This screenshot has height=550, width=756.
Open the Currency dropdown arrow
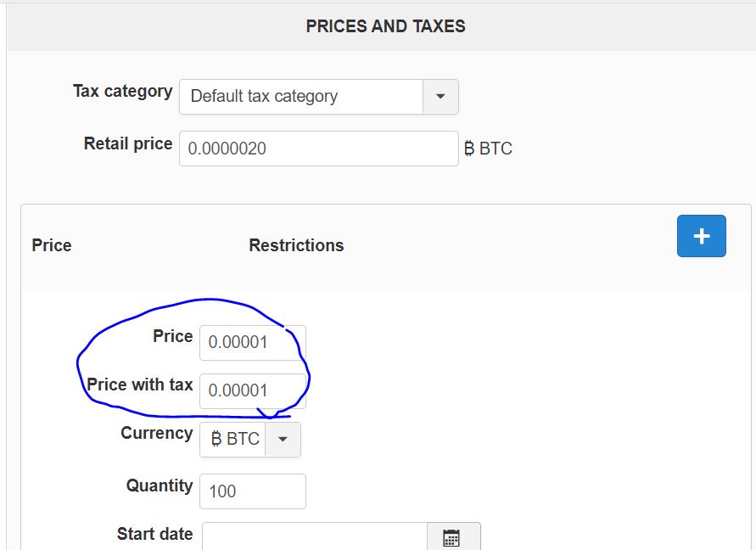(283, 440)
